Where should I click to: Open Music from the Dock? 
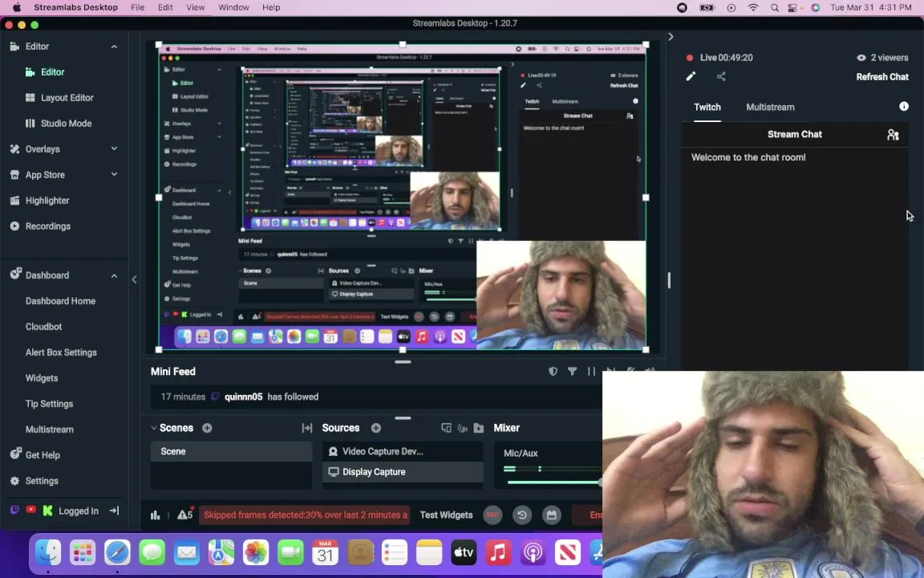pyautogui.click(x=498, y=552)
